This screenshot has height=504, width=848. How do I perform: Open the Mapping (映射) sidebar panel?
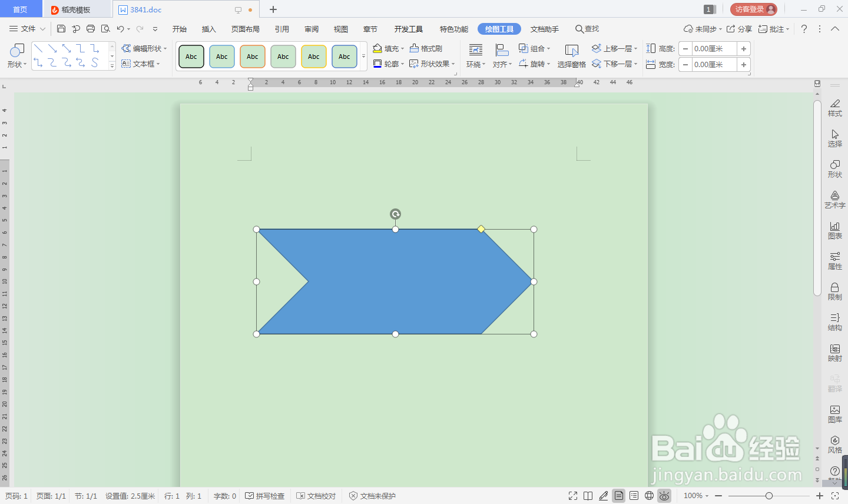[x=835, y=353]
